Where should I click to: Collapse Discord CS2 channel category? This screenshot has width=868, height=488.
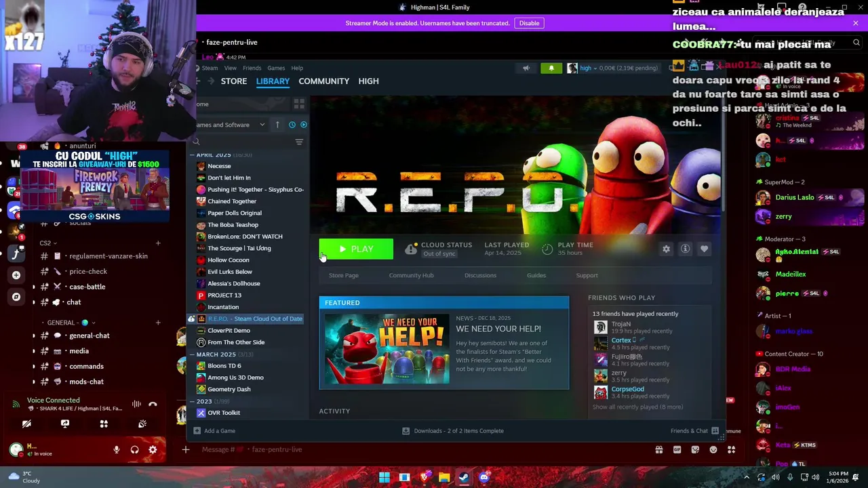(x=47, y=243)
